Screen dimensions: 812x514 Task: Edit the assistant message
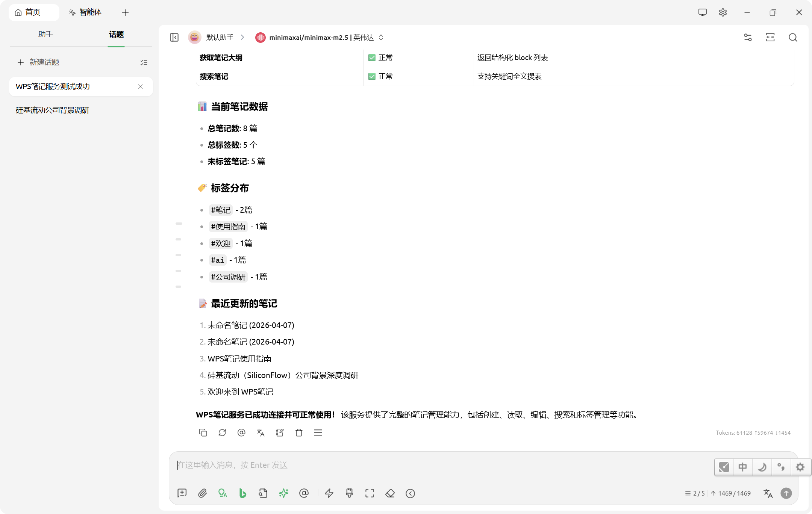pyautogui.click(x=280, y=433)
